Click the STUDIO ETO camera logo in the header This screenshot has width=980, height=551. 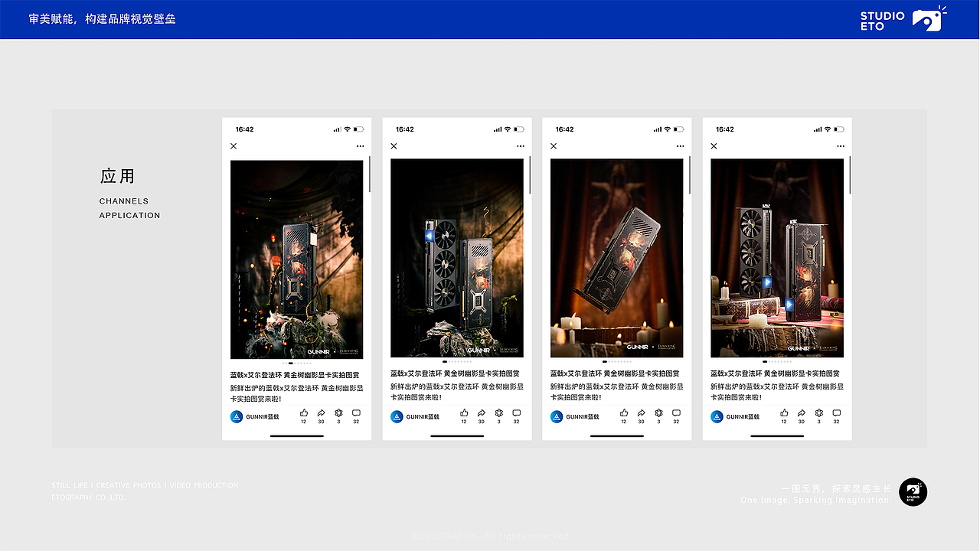tap(903, 20)
